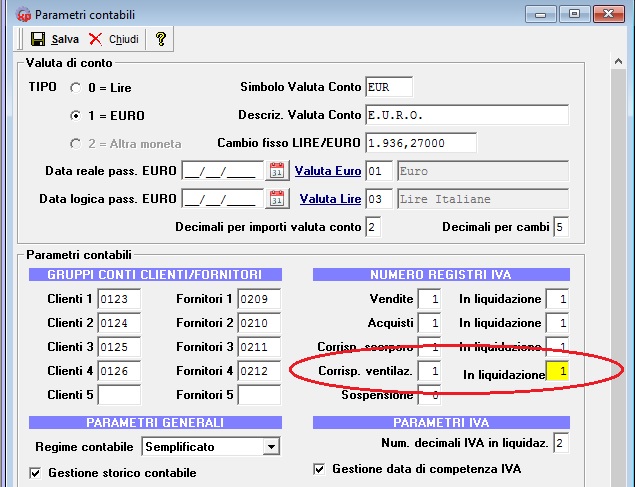Click the Salva floppy disk icon

(x=38, y=39)
